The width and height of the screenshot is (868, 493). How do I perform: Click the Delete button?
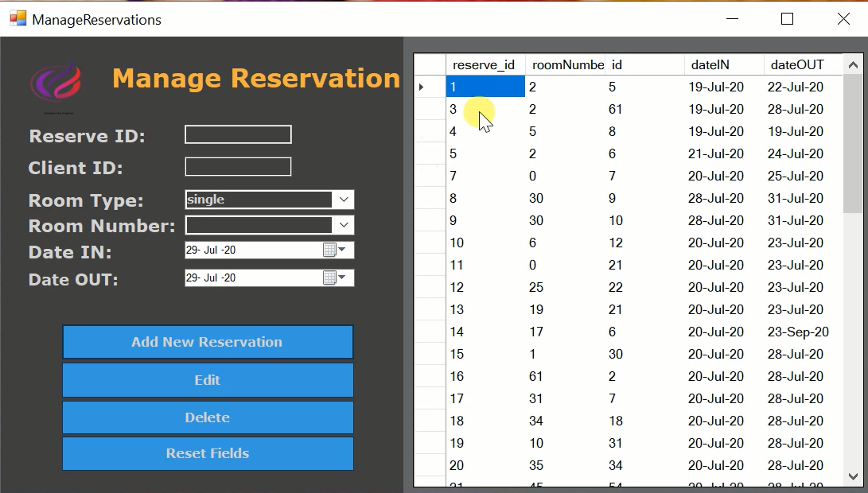pos(207,417)
